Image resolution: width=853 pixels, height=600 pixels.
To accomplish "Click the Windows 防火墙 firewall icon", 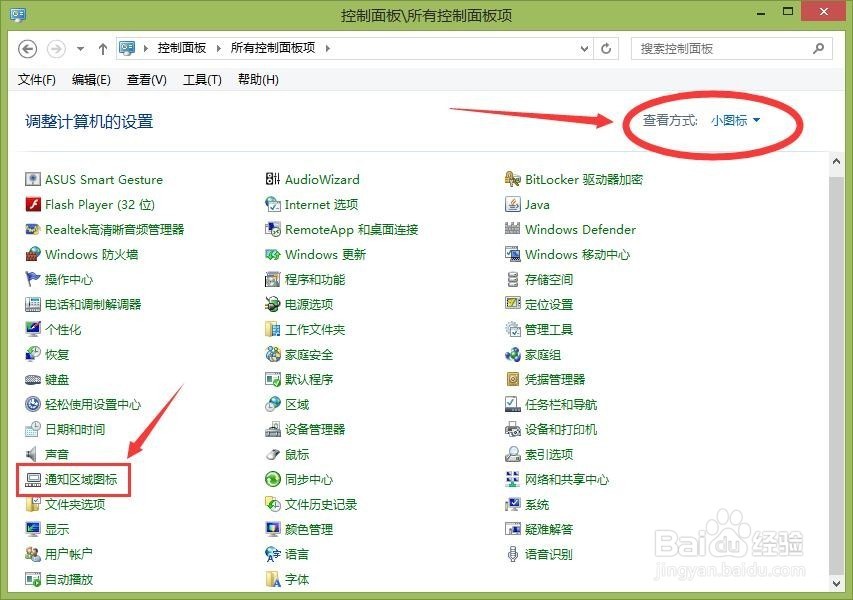I will click(33, 254).
